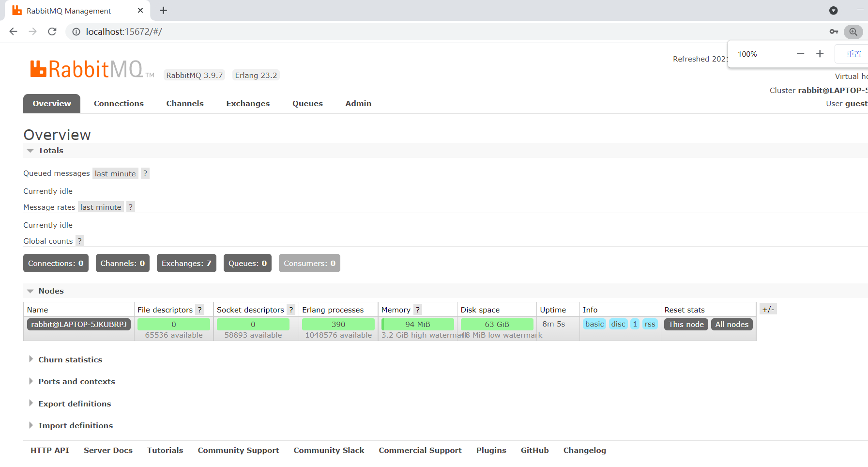Click the Queues: 0 button

pyautogui.click(x=247, y=263)
